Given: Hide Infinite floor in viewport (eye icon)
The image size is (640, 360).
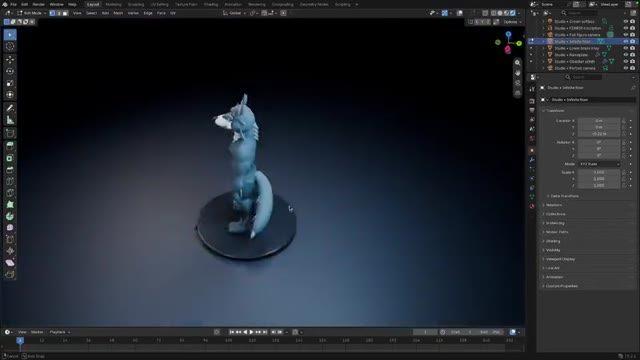Looking at the screenshot, I should pyautogui.click(x=626, y=41).
